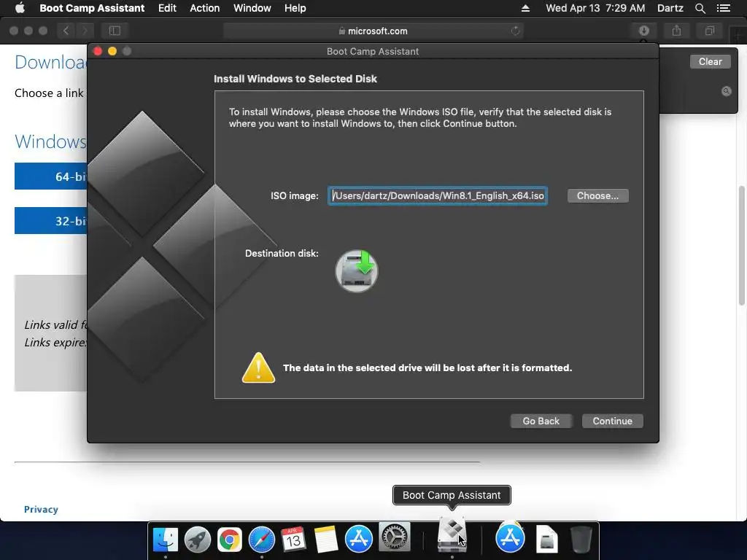Open Google Chrome from the Dock
This screenshot has width=747, height=560.
[x=230, y=540]
